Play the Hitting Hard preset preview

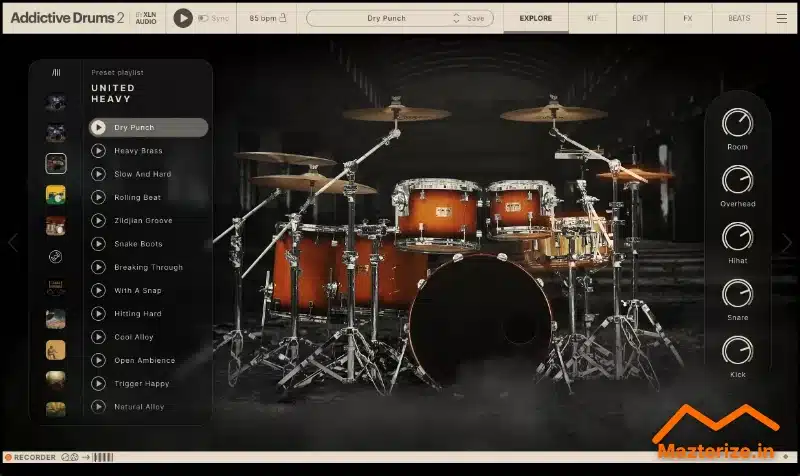point(98,314)
